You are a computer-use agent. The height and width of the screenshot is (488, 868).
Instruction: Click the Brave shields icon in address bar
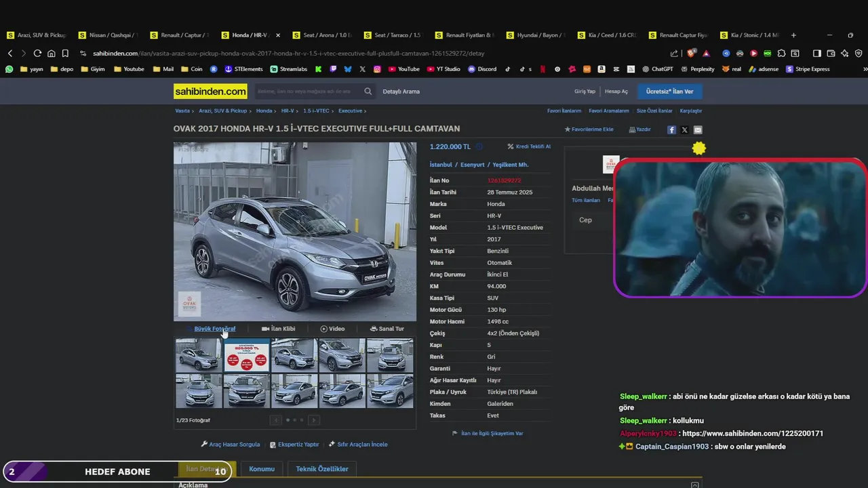pos(691,54)
